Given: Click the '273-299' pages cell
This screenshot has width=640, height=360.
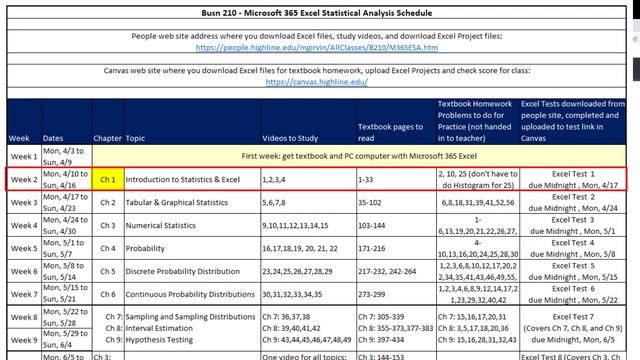Looking at the screenshot, I should 396,294.
